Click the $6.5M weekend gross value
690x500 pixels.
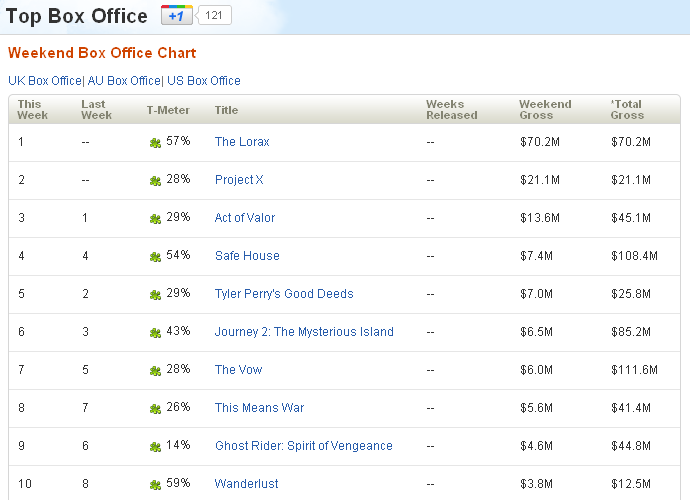click(x=536, y=332)
